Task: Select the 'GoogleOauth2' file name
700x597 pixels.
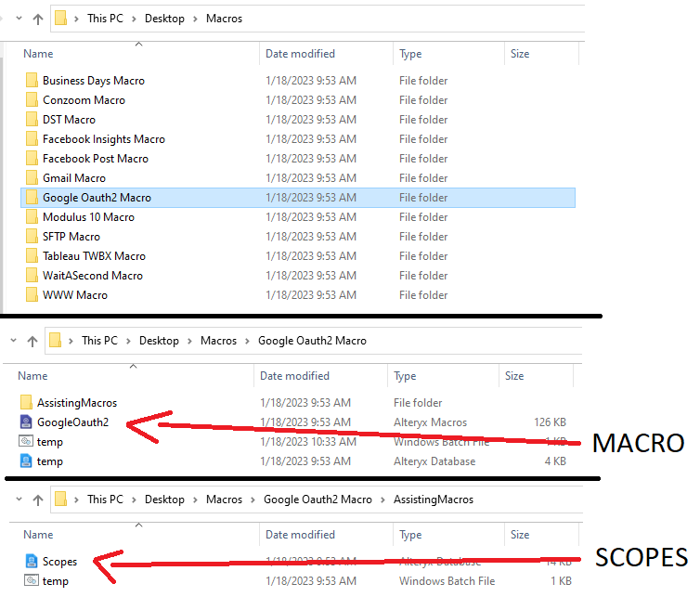Action: coord(72,422)
